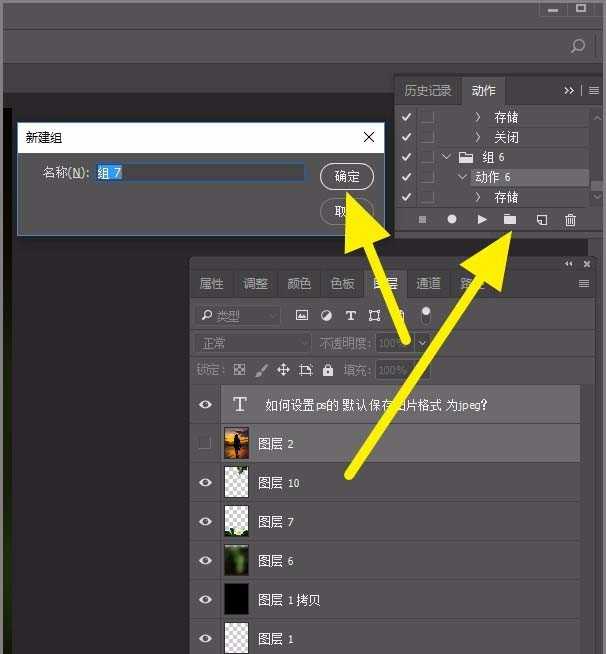Viewport: 606px width, 654px height.
Task: Click the 名称 text field
Action: pyautogui.click(x=200, y=173)
